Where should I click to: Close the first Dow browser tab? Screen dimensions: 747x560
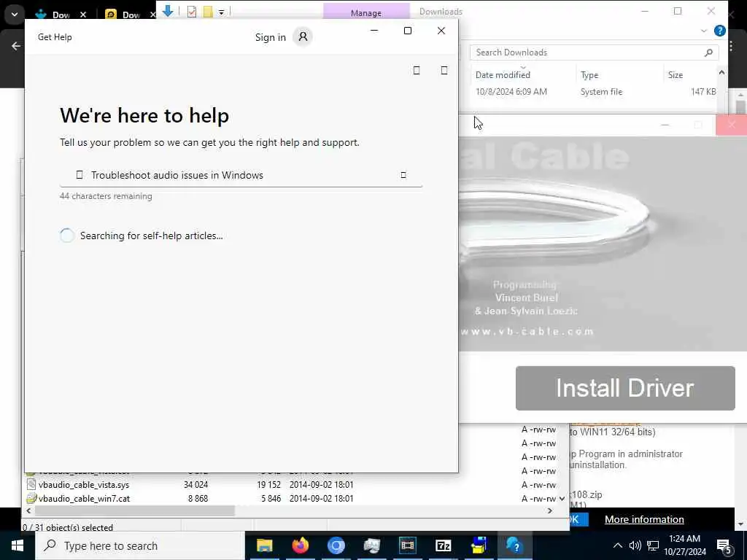[x=83, y=15]
